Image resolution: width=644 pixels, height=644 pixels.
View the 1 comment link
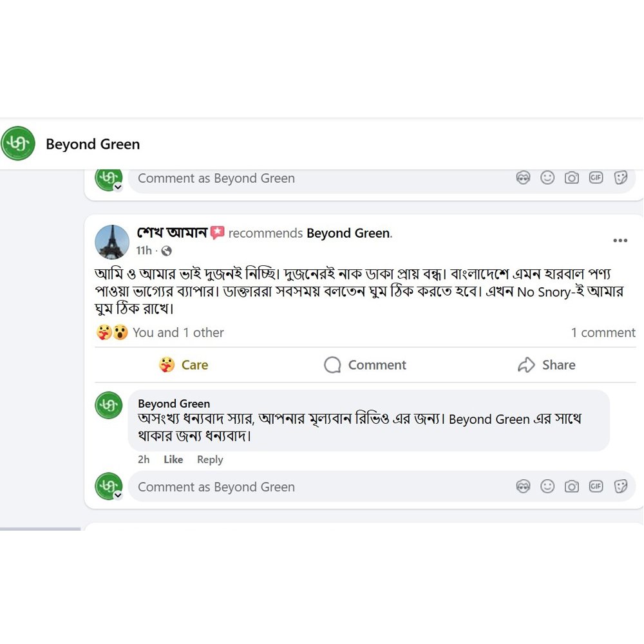603,332
